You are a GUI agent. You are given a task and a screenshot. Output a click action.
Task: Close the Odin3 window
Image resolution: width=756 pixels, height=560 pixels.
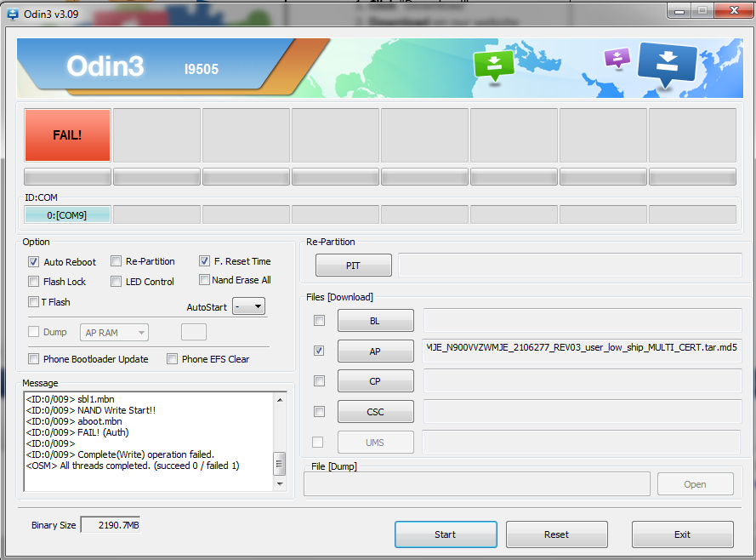(x=734, y=10)
